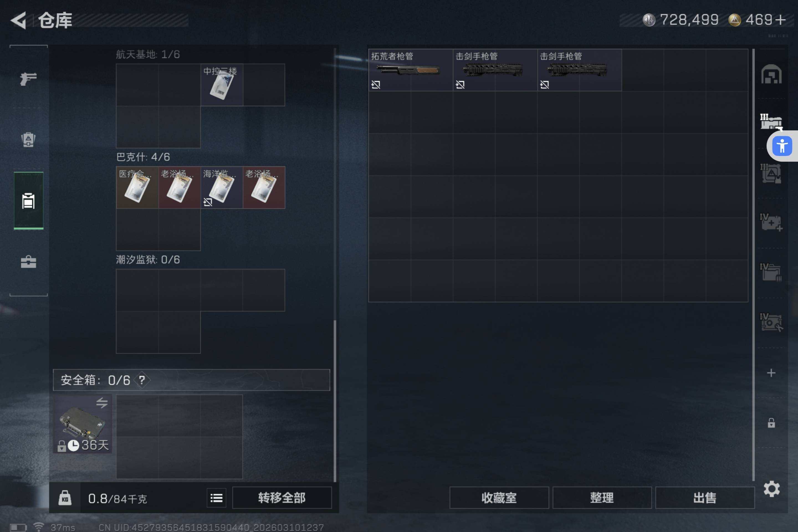
Task: Open the 出售 sell button
Action: pos(705,498)
